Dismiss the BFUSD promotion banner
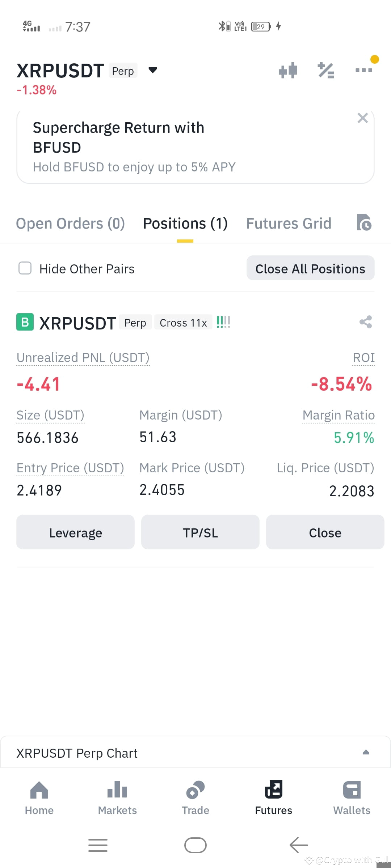Image resolution: width=391 pixels, height=868 pixels. coord(362,118)
